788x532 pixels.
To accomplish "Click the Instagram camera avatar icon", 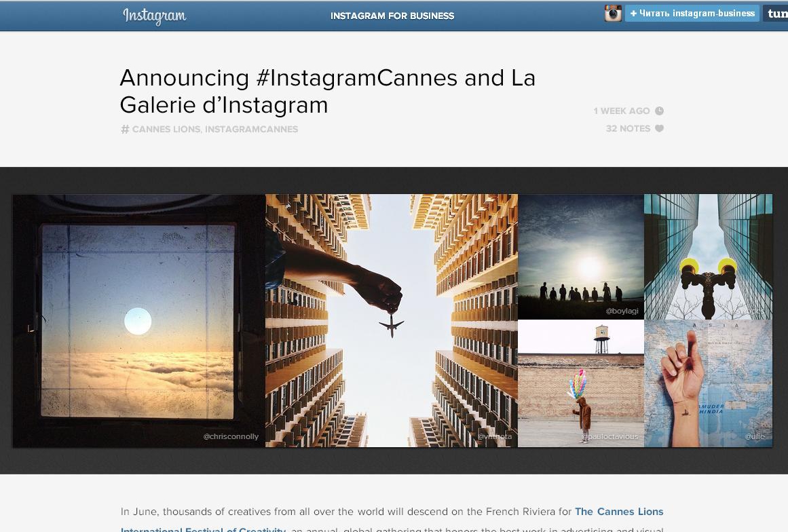I will coord(613,13).
